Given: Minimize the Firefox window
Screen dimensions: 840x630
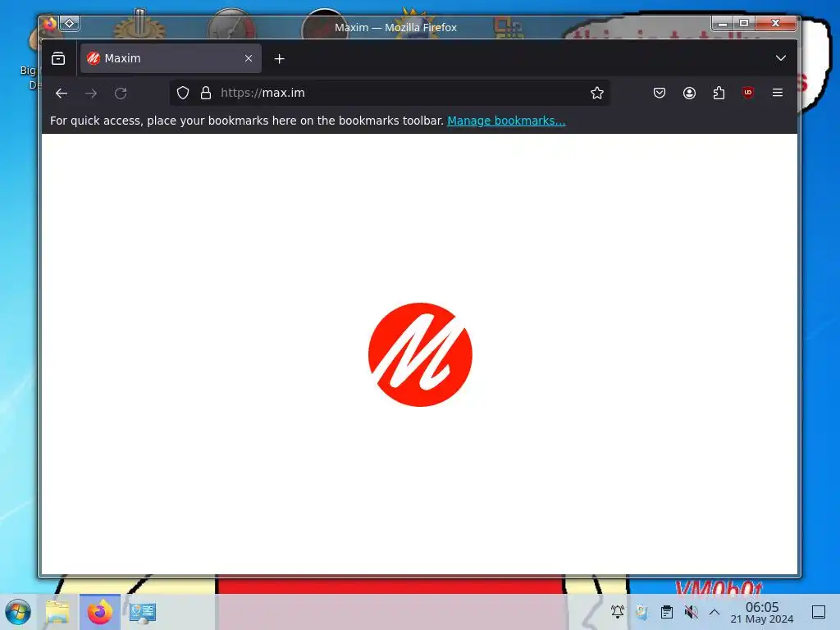Looking at the screenshot, I should 722,23.
